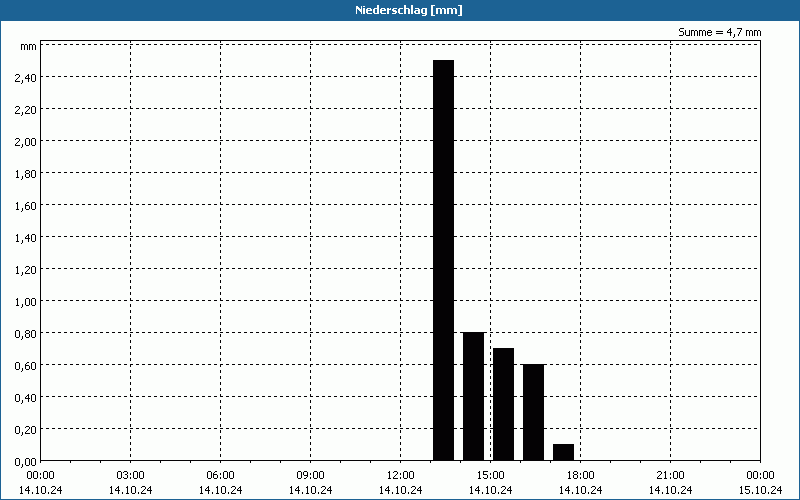The image size is (800, 500).
Task: Click the 21:00 time axis label
Action: 670,476
